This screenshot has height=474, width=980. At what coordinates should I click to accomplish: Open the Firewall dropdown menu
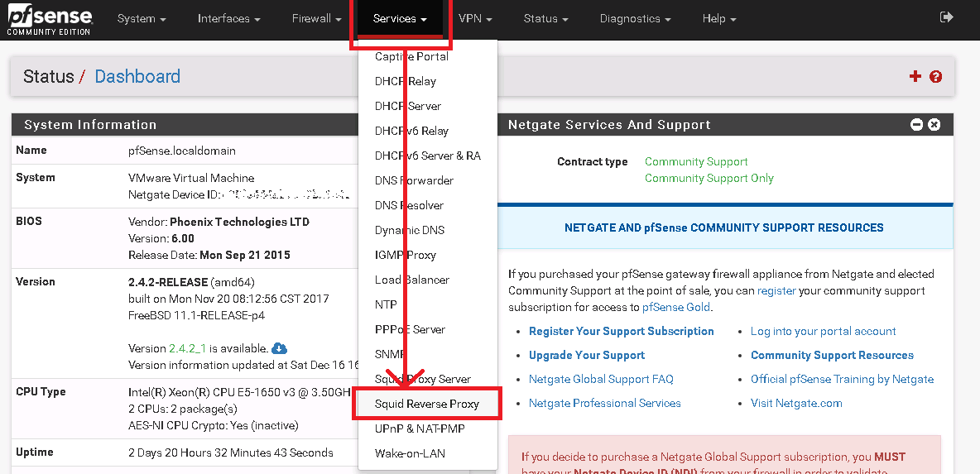coord(317,19)
